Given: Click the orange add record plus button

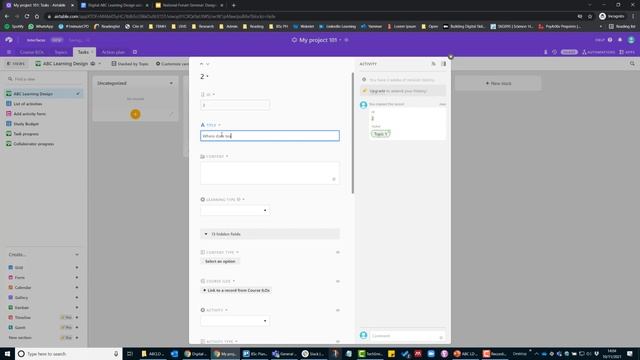Looking at the screenshot, I should click(x=136, y=114).
